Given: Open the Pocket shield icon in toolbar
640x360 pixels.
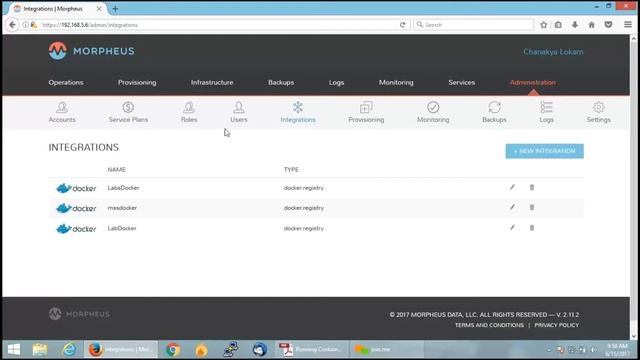Looking at the screenshot, I should point(608,25).
